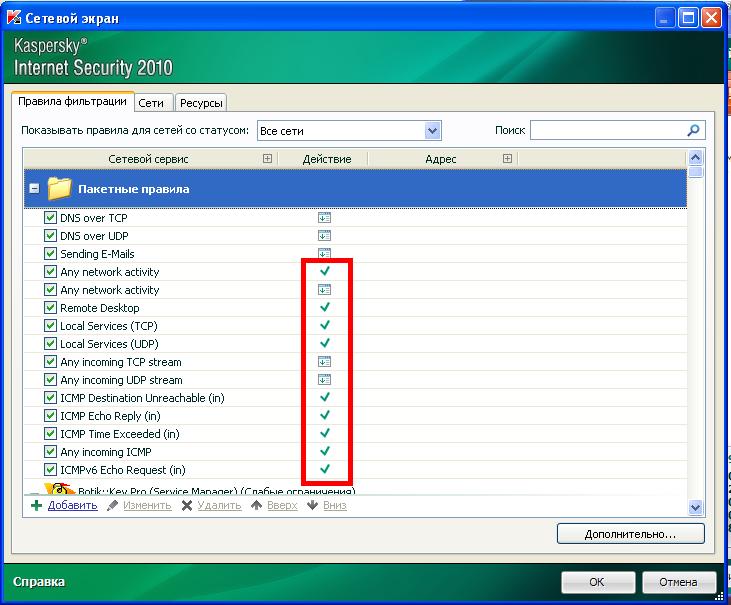
Task: Click the allow checkmark for ICMP Echo Reply (in)
Action: 325,415
